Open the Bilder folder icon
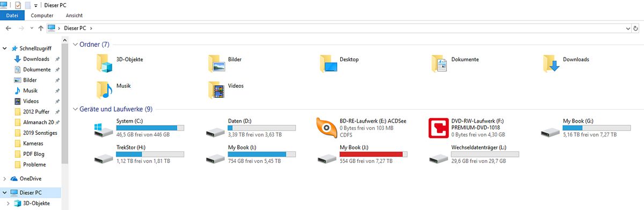 point(216,63)
